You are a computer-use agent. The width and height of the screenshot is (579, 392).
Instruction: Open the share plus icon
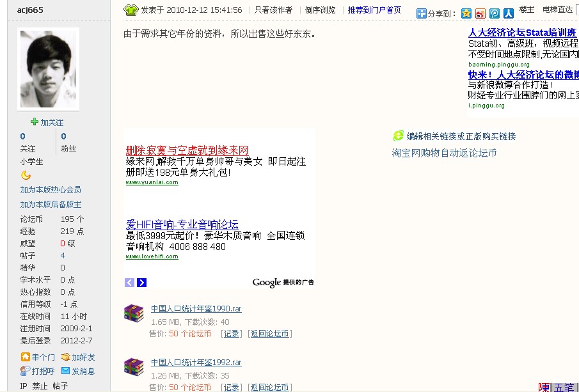(x=421, y=13)
